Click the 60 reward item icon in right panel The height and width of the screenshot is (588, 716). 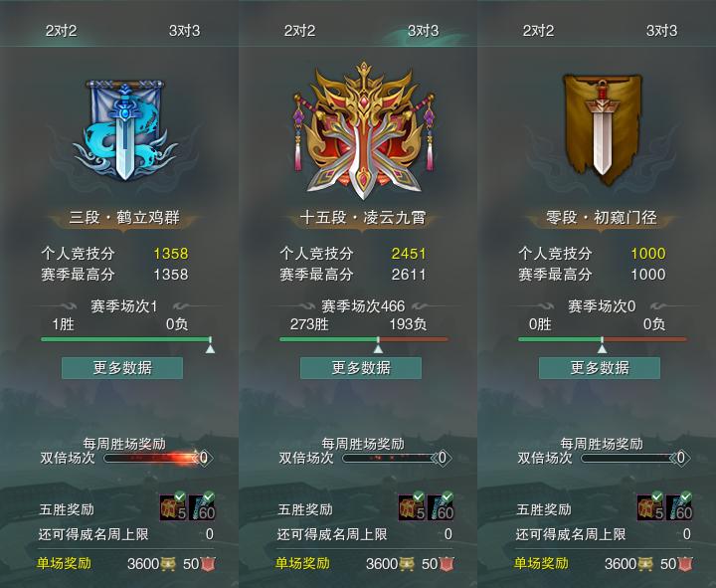(679, 506)
